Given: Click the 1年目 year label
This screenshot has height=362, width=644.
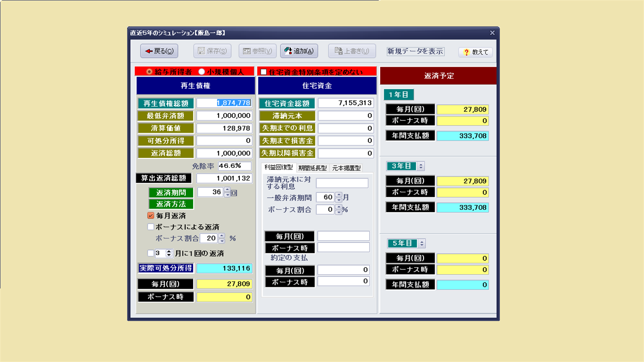Looking at the screenshot, I should click(399, 94).
